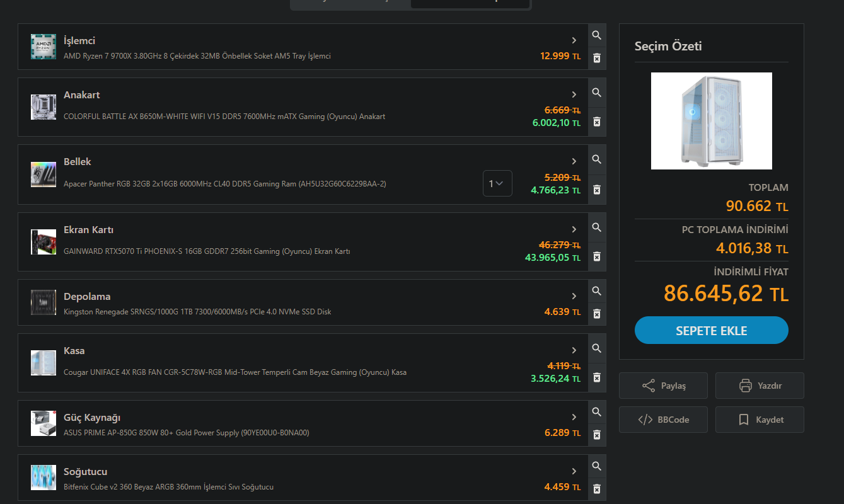The height and width of the screenshot is (504, 844).
Task: Open the Cougar UNIFACE 4X RGB description
Action: click(x=235, y=372)
